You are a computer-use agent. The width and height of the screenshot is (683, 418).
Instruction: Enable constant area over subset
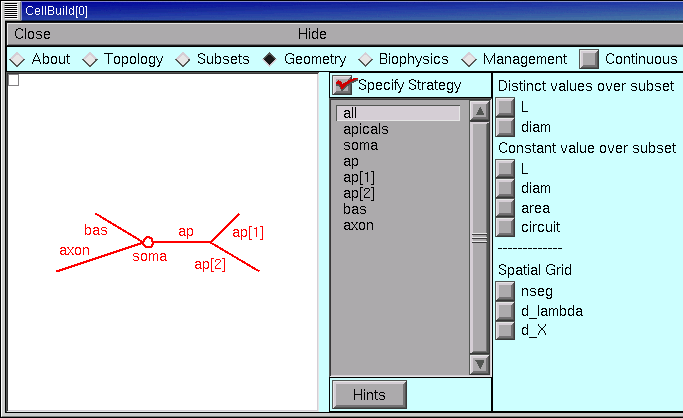(x=506, y=207)
